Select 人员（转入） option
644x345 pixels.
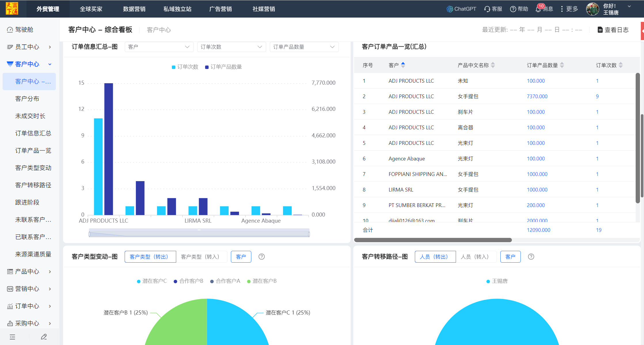(x=476, y=257)
